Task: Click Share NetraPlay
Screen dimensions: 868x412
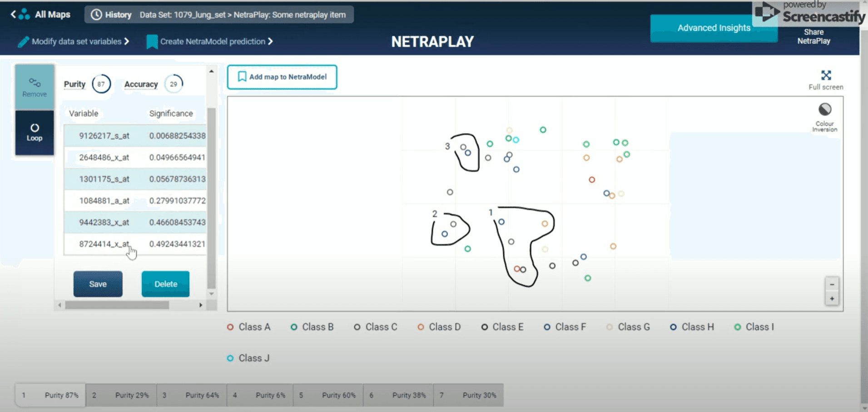Action: click(x=813, y=36)
